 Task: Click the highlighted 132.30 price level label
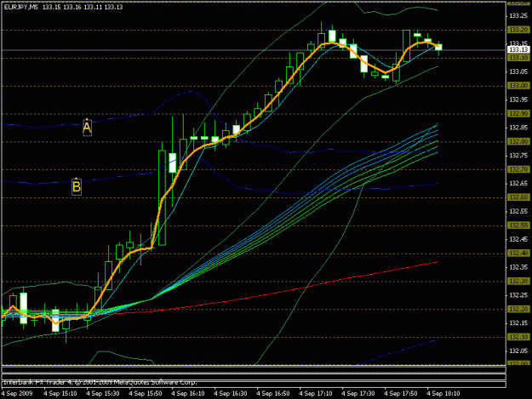click(518, 281)
